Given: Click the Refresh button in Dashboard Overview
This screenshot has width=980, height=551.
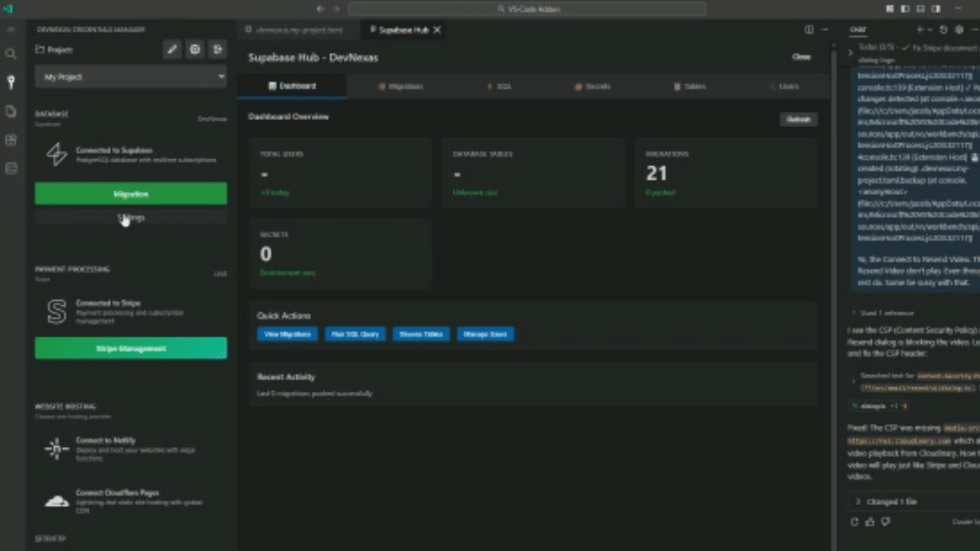Looking at the screenshot, I should pos(799,119).
